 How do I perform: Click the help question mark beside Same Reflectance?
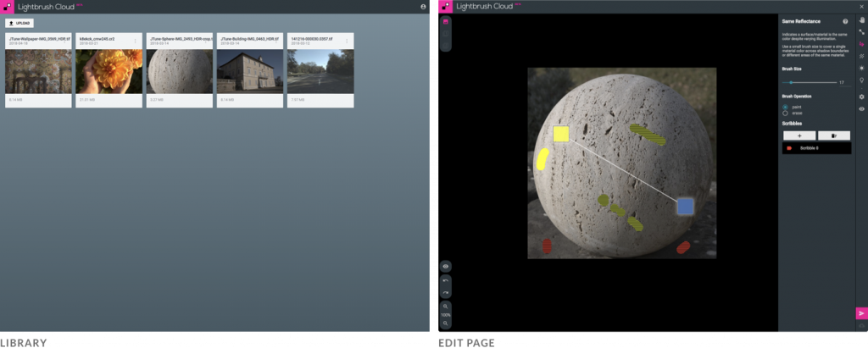click(845, 20)
